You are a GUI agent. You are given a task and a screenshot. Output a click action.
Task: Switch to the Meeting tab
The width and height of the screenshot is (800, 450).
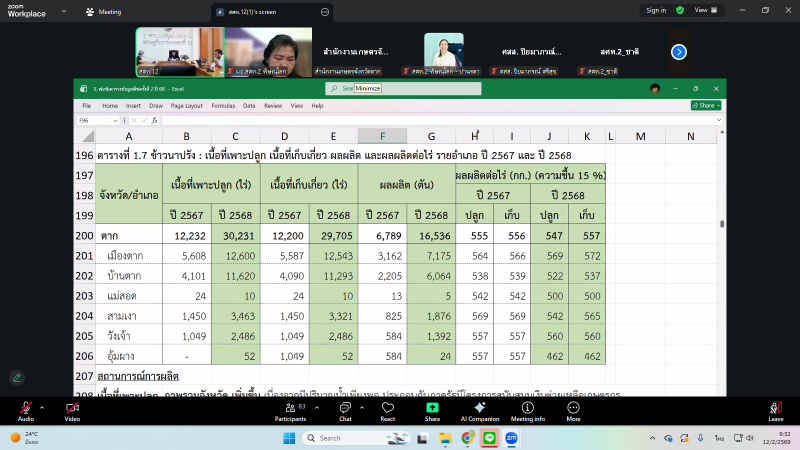pyautogui.click(x=104, y=11)
